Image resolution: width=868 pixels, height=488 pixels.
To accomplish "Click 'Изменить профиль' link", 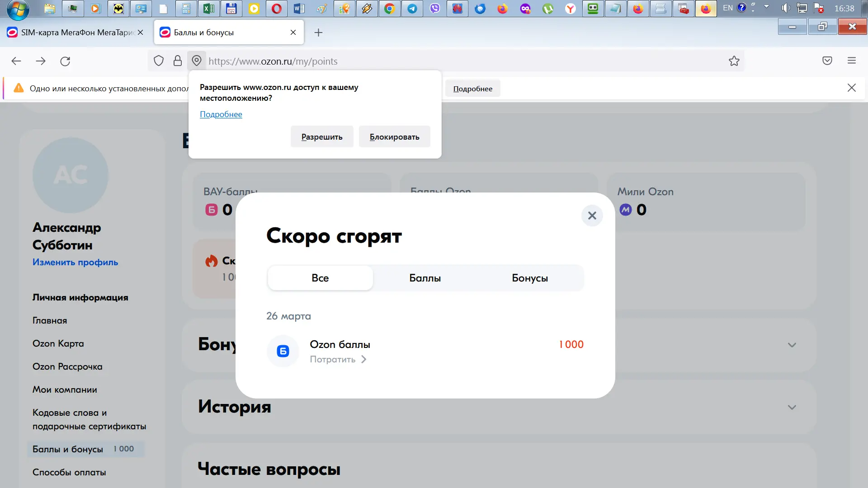I will click(75, 262).
